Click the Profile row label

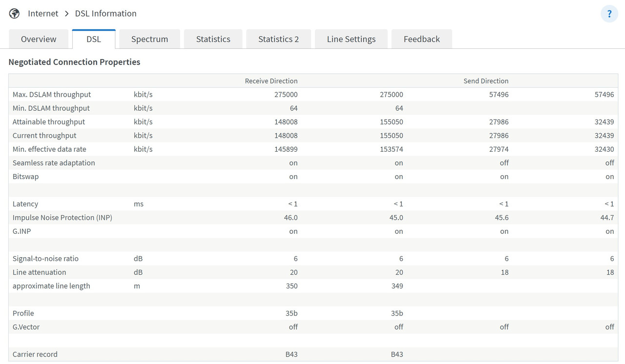[23, 313]
